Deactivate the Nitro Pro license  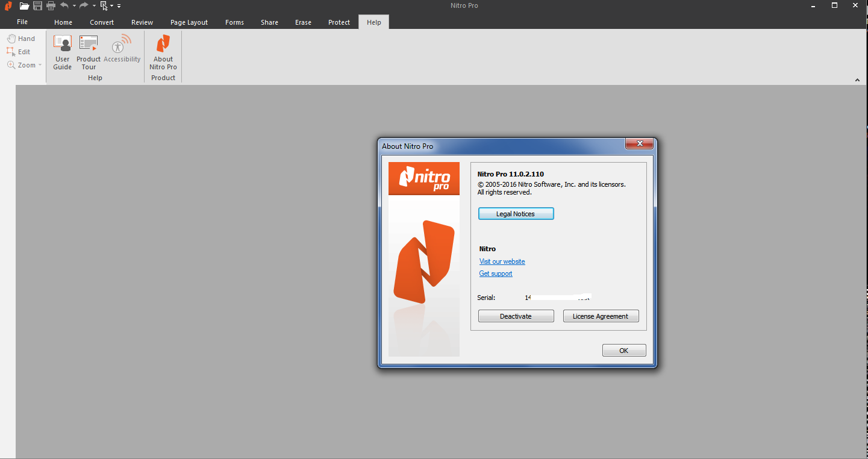coord(516,316)
